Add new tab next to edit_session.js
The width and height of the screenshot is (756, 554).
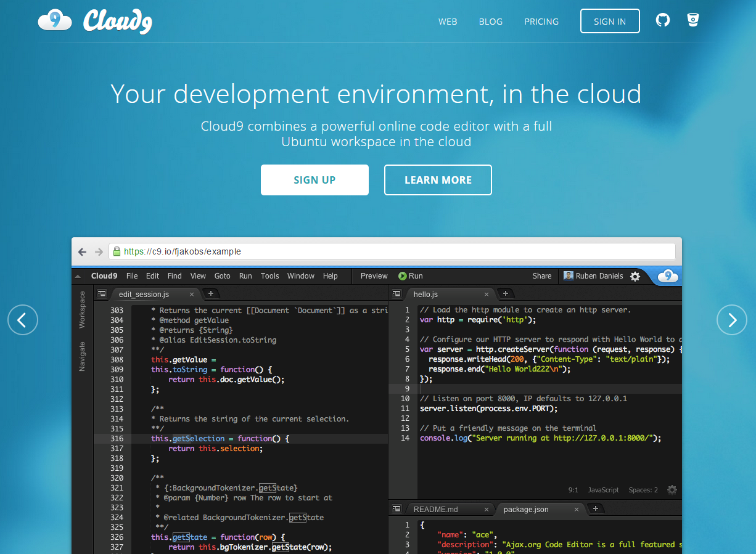tap(210, 293)
